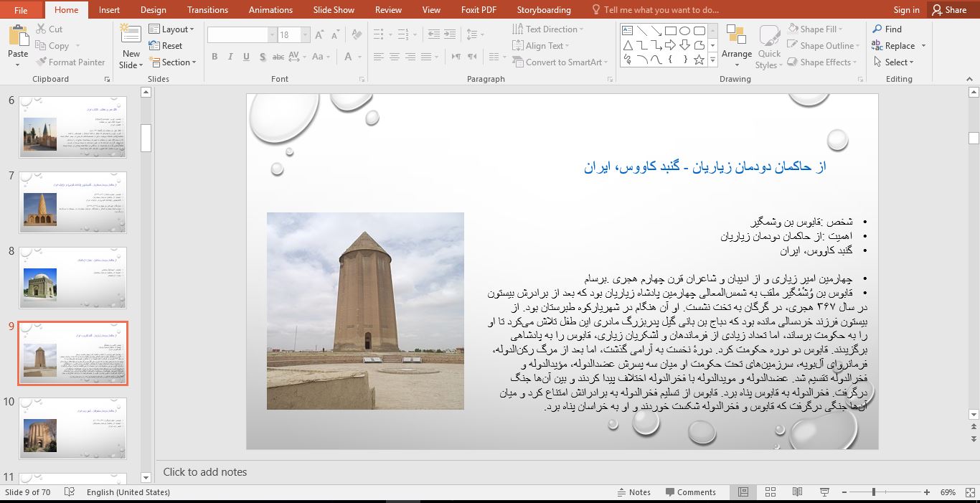Adjust the zoom slider handle
This screenshot has height=503, width=980.
(x=873, y=492)
